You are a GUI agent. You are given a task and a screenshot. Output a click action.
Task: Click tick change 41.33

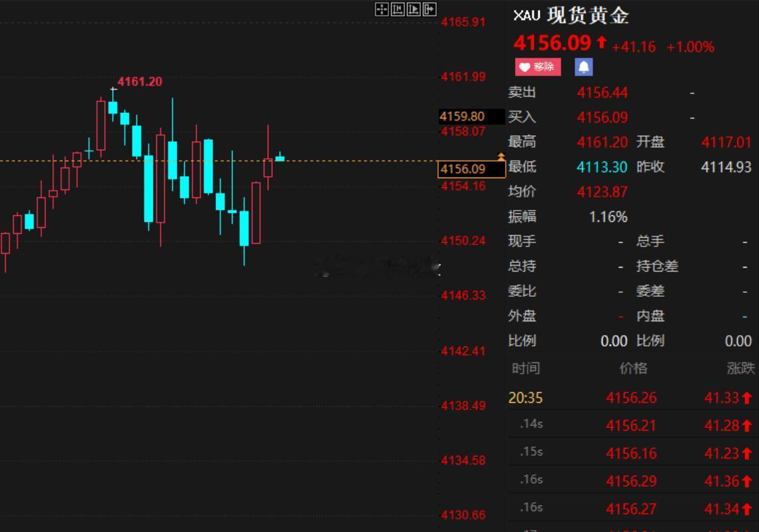(722, 398)
